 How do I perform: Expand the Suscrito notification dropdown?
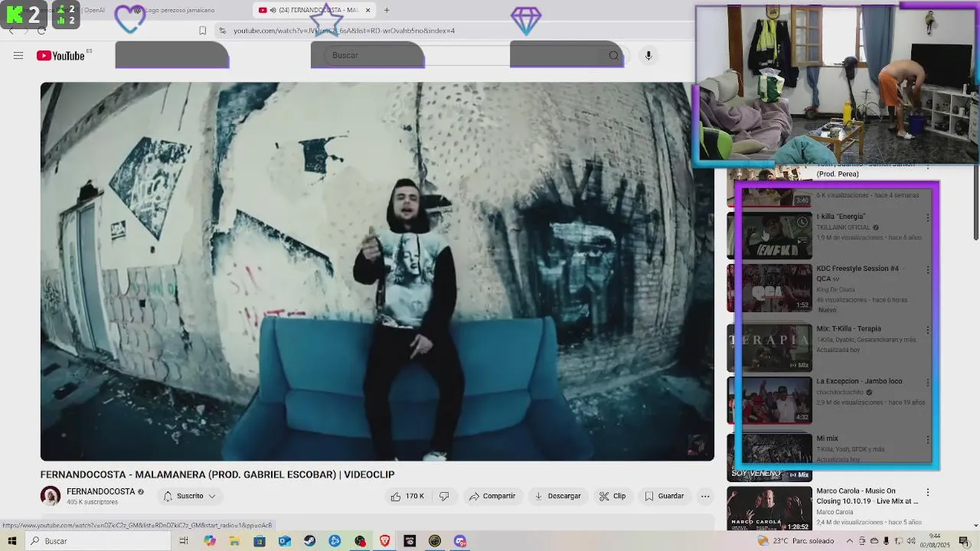(190, 496)
